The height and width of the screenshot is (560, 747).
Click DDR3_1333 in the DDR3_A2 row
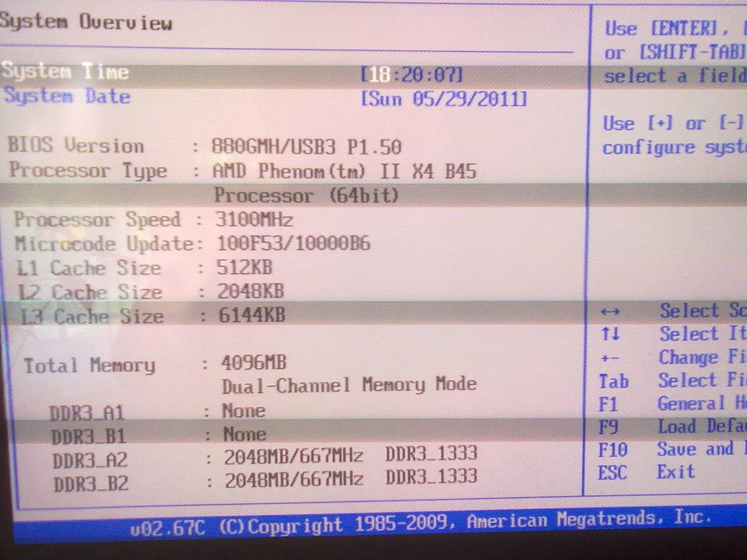point(431,453)
